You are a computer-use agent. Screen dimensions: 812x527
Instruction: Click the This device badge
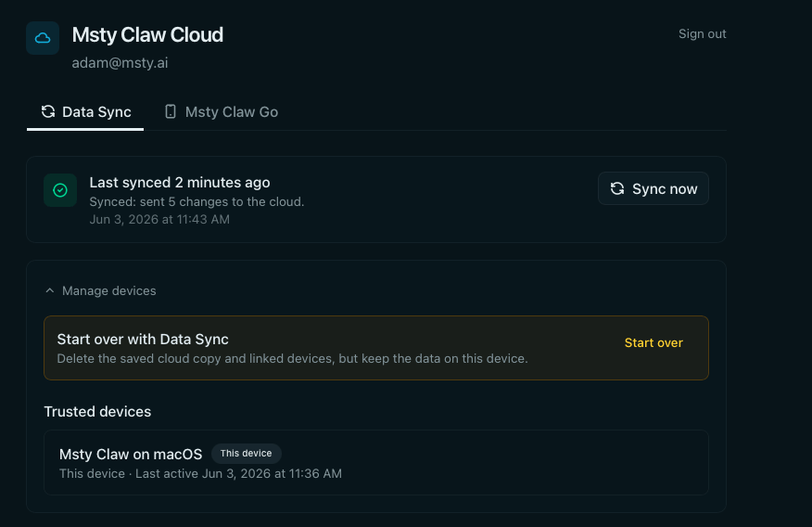click(246, 454)
